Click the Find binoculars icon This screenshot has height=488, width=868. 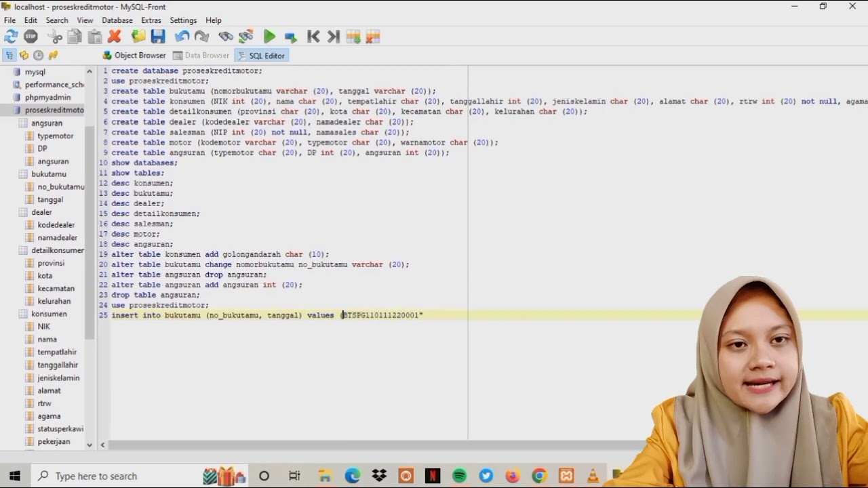226,37
